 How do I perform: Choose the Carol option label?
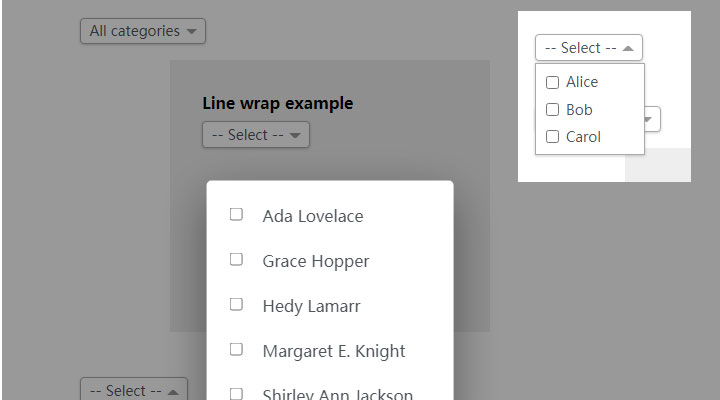pos(583,137)
